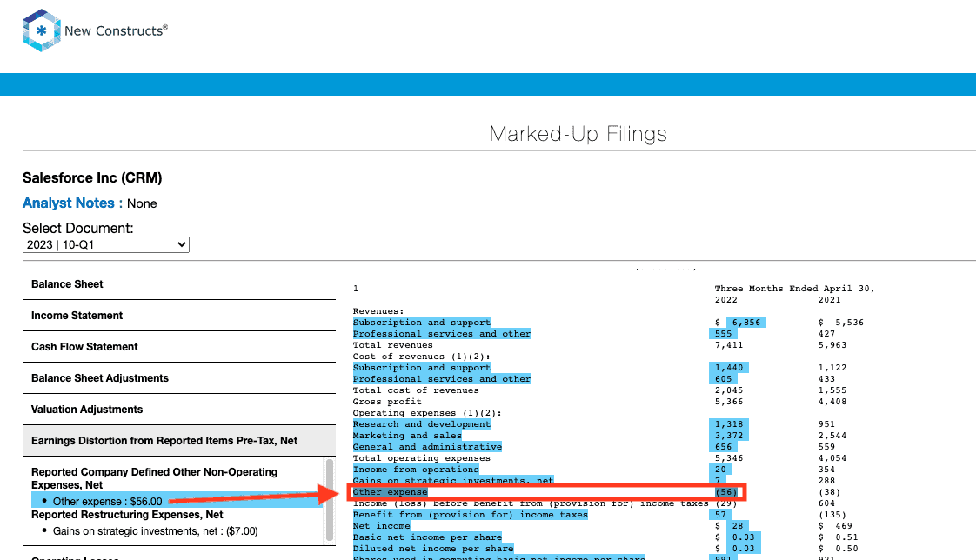Click highlighted Benefit from income taxes line

(x=470, y=515)
